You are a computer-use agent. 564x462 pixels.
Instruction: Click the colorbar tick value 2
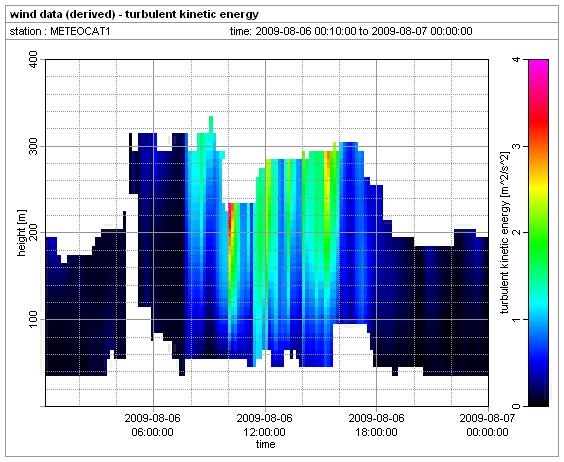coord(517,233)
